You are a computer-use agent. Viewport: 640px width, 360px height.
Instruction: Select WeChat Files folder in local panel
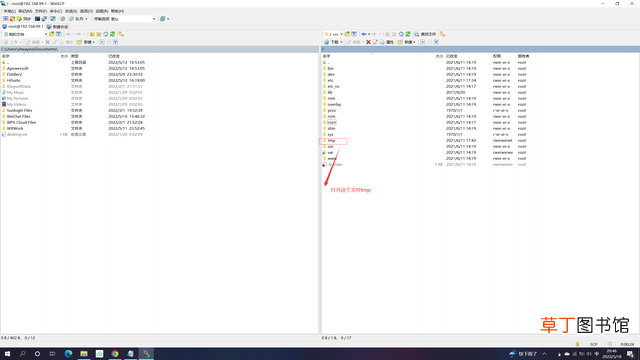[18, 116]
